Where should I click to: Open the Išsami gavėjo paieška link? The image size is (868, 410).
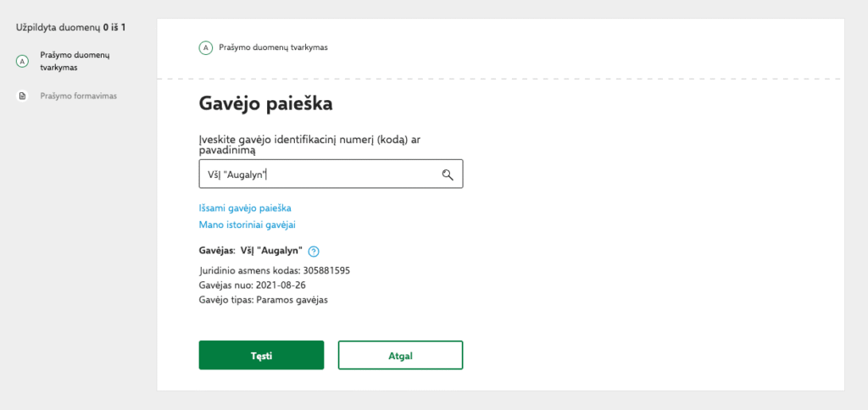245,208
